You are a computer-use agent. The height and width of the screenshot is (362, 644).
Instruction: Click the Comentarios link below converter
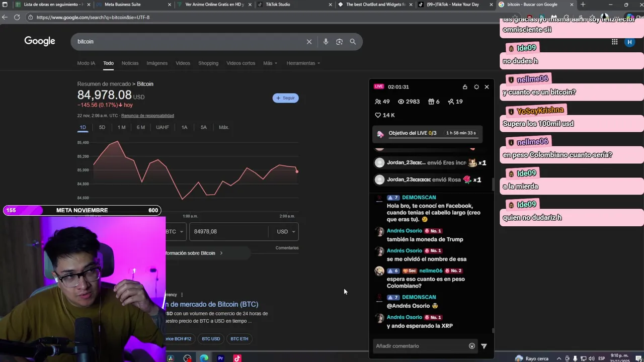tap(287, 248)
